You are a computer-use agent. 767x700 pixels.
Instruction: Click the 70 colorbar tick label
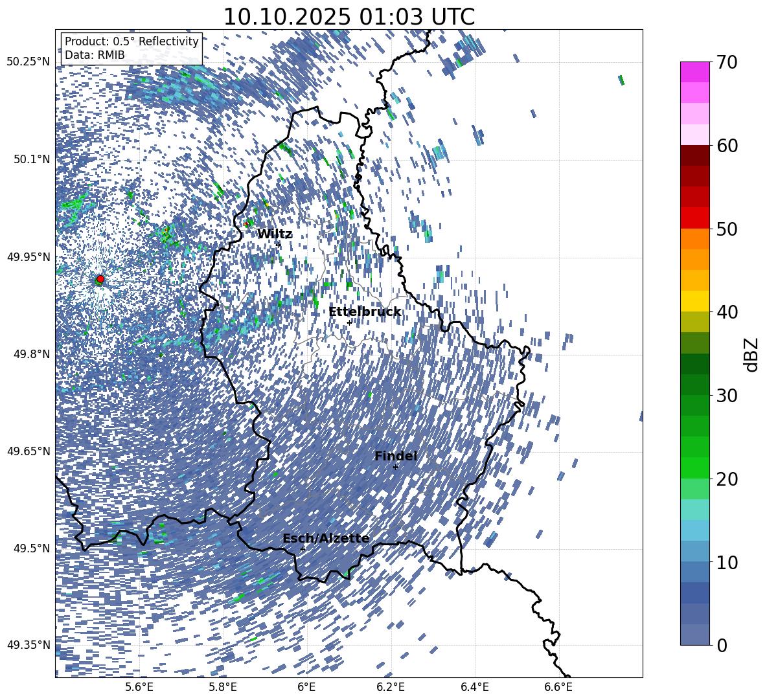[727, 62]
